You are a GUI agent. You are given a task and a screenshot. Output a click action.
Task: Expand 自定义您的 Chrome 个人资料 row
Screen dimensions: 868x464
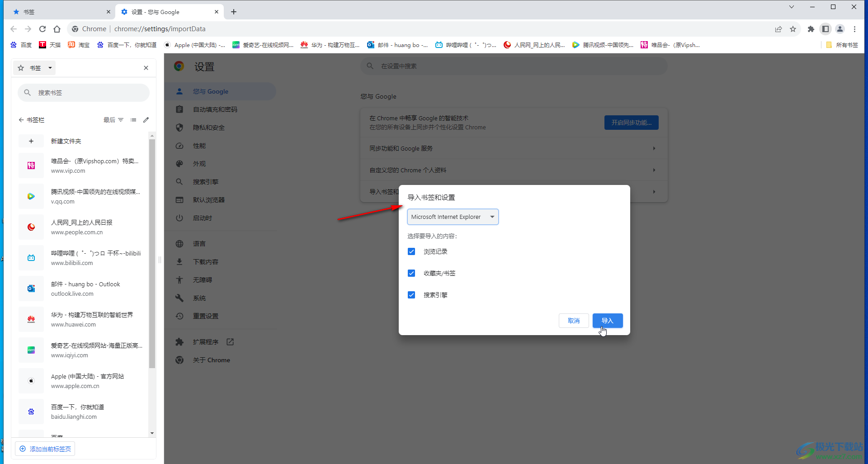click(x=514, y=170)
